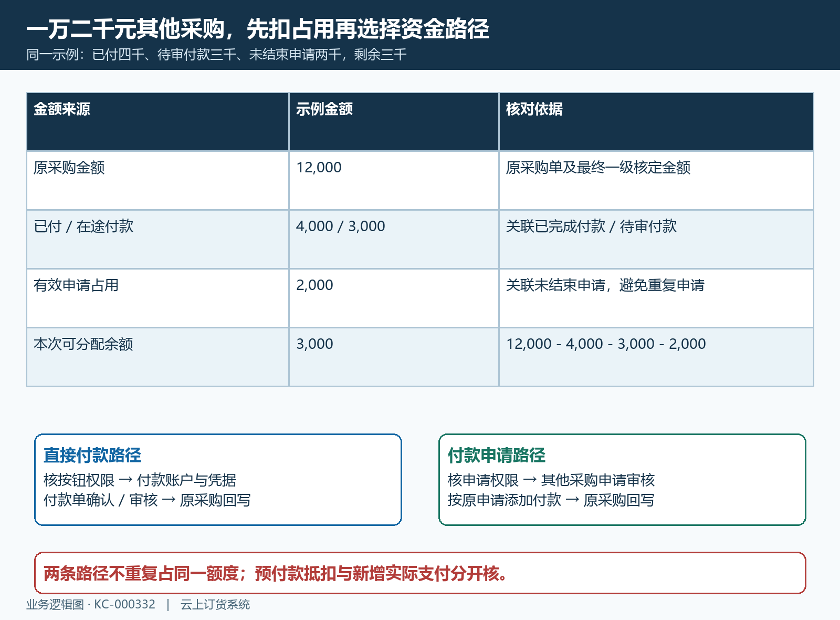Click the footer text '云上订货系统'
Image resolution: width=840 pixels, height=620 pixels.
point(215,605)
